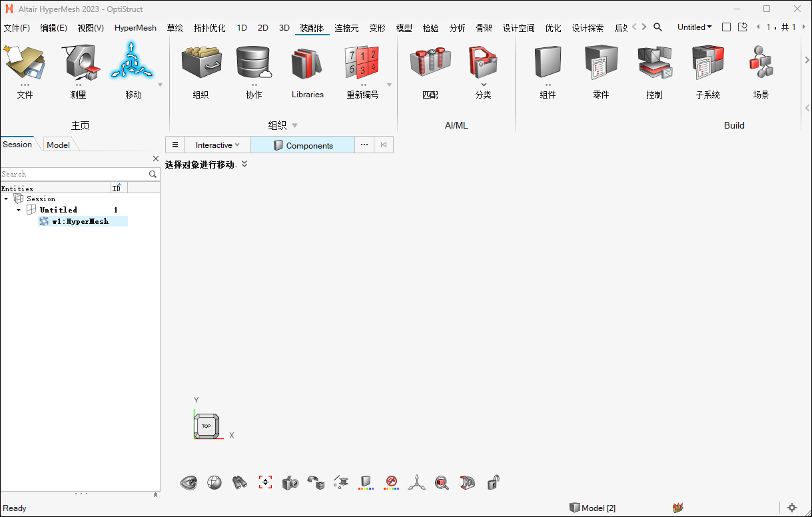
Task: Select the 测量 (Measure) tool icon
Action: (80, 63)
